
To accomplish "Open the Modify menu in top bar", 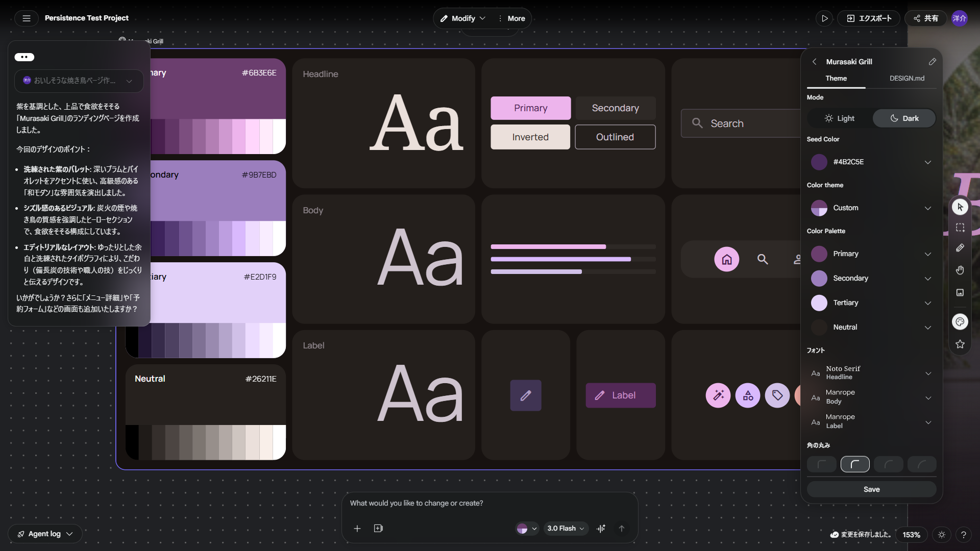I will (462, 18).
